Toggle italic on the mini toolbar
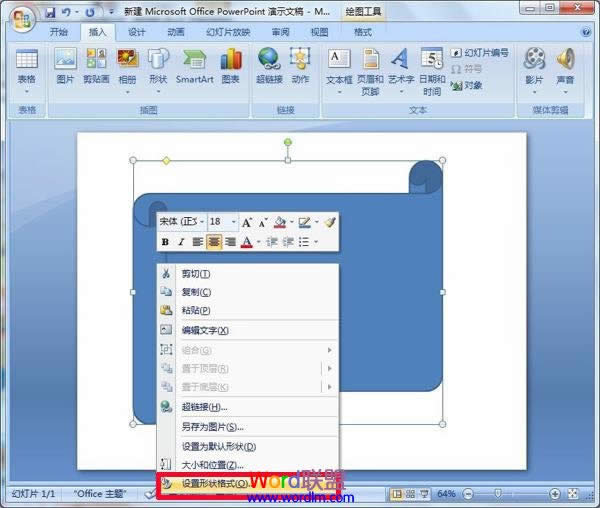This screenshot has height=508, width=600. 181,242
